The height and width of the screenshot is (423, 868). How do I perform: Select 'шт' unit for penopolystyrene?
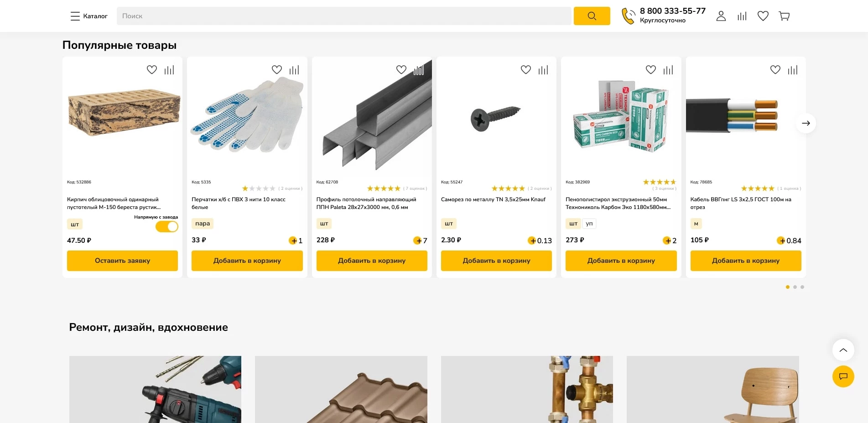click(x=573, y=224)
